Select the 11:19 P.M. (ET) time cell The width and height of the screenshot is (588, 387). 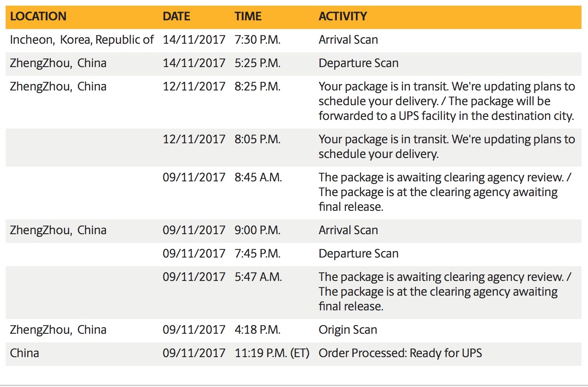(x=272, y=353)
